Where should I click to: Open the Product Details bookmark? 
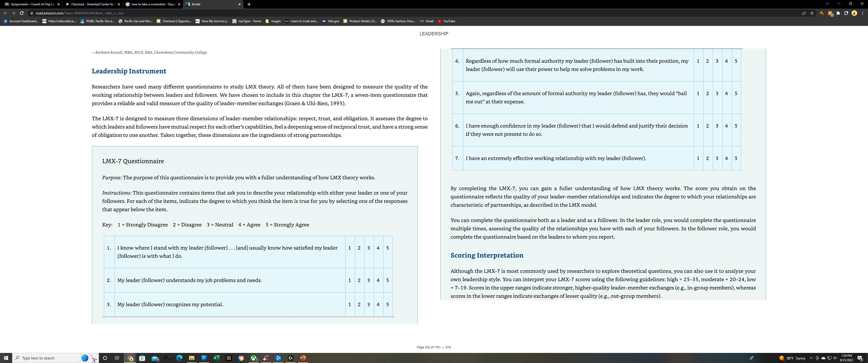tap(360, 21)
